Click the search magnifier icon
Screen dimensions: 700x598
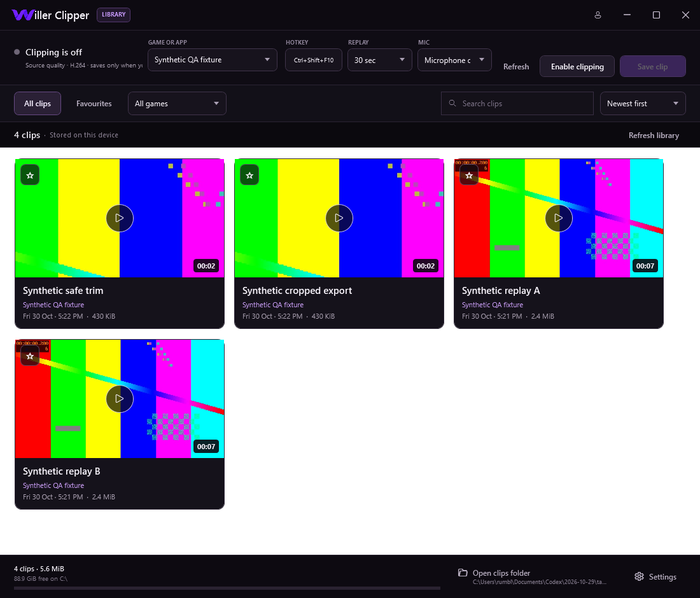[452, 103]
